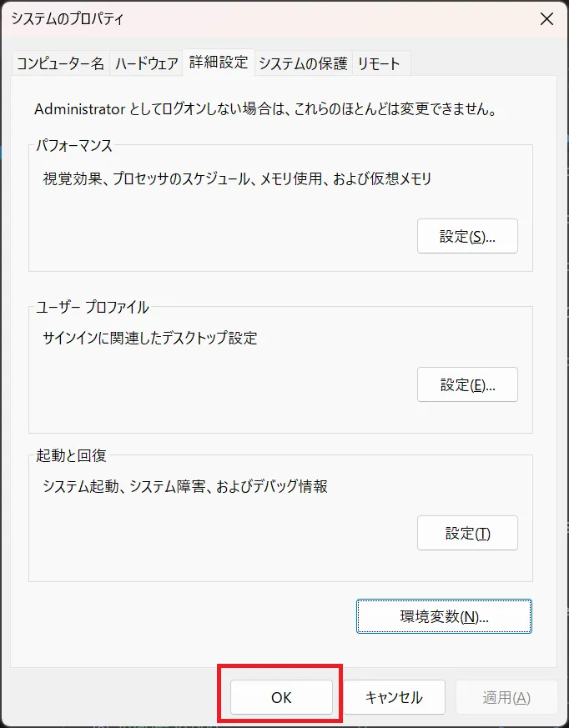The image size is (569, 728).
Task: Open the ハードウェア tab
Action: (x=148, y=62)
